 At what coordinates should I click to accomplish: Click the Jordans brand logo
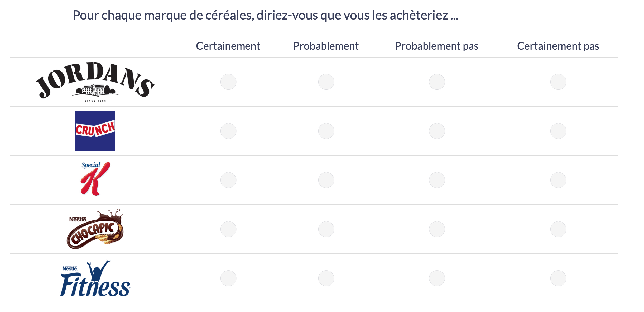95,82
